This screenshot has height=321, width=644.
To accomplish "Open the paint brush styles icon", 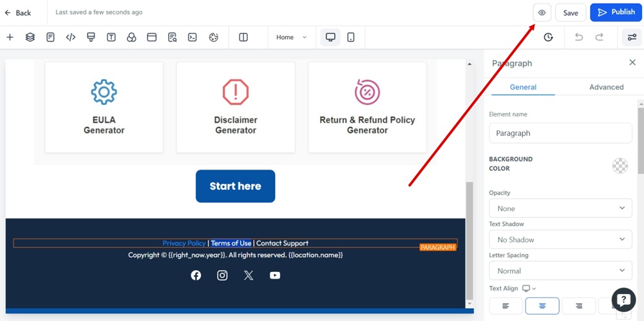I will [x=91, y=37].
